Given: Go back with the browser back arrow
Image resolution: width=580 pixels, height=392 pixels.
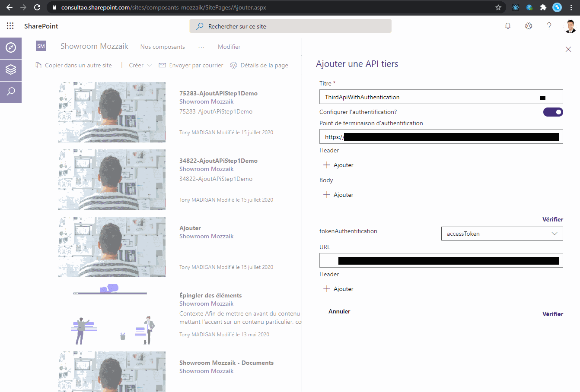Looking at the screenshot, I should tap(10, 7).
